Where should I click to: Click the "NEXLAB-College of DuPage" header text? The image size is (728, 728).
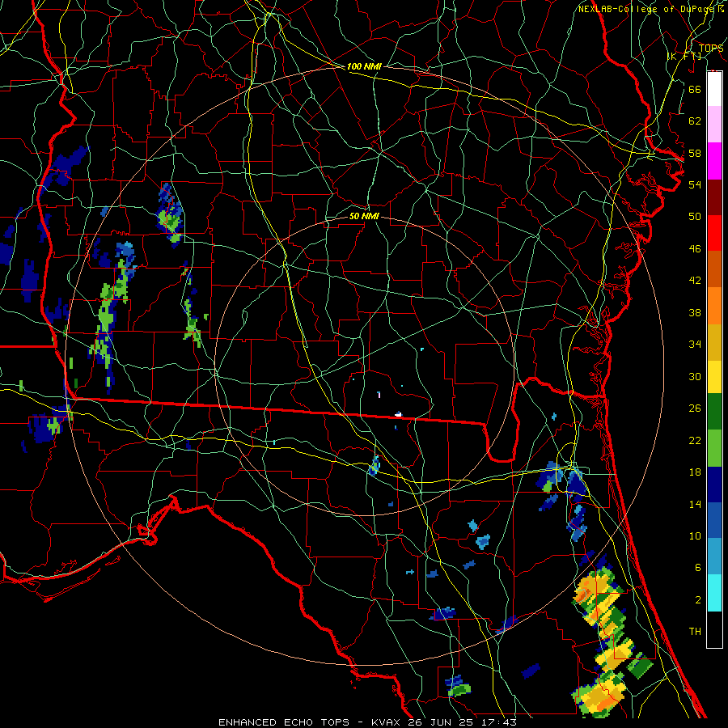tap(647, 9)
